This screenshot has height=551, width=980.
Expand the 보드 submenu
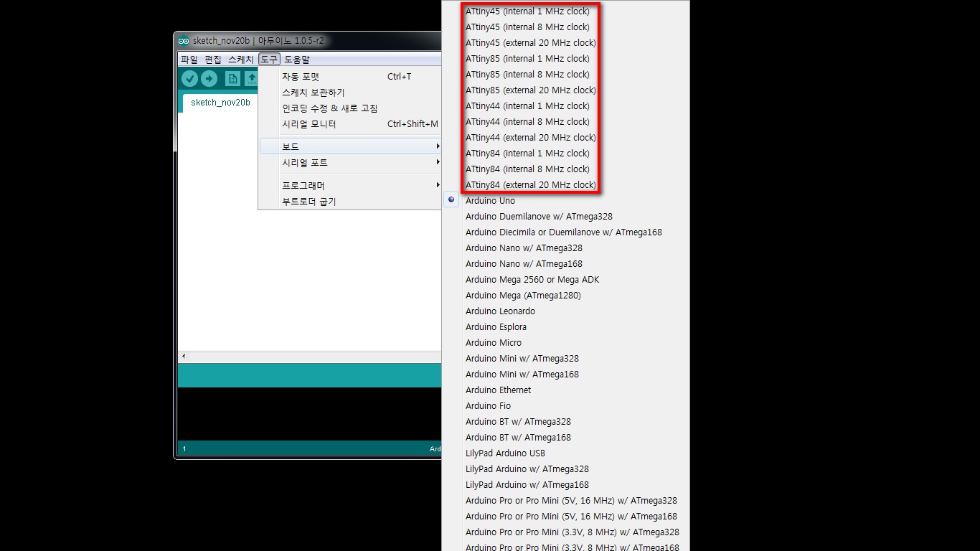[350, 146]
